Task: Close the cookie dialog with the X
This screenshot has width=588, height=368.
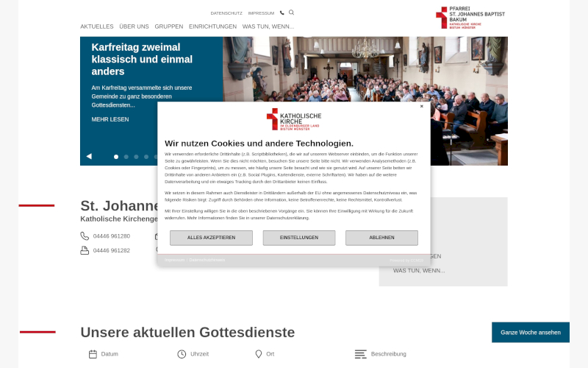Action: [422, 106]
